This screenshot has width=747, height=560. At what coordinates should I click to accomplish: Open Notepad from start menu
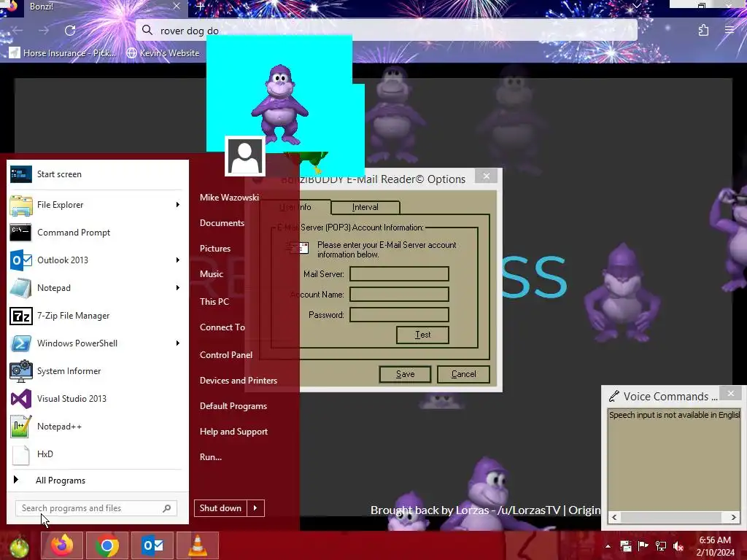[97, 287]
